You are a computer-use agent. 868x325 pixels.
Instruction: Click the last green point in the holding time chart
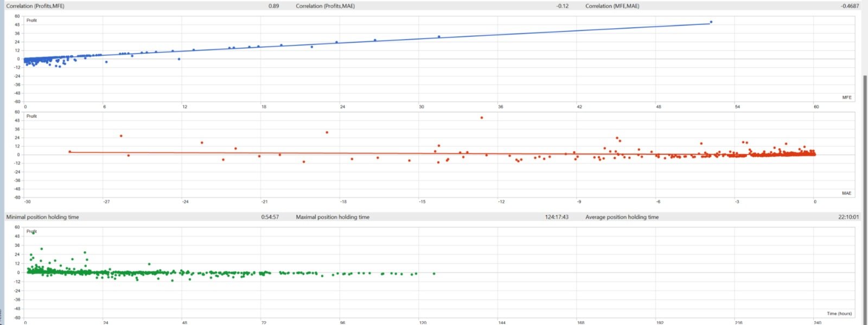coord(434,273)
